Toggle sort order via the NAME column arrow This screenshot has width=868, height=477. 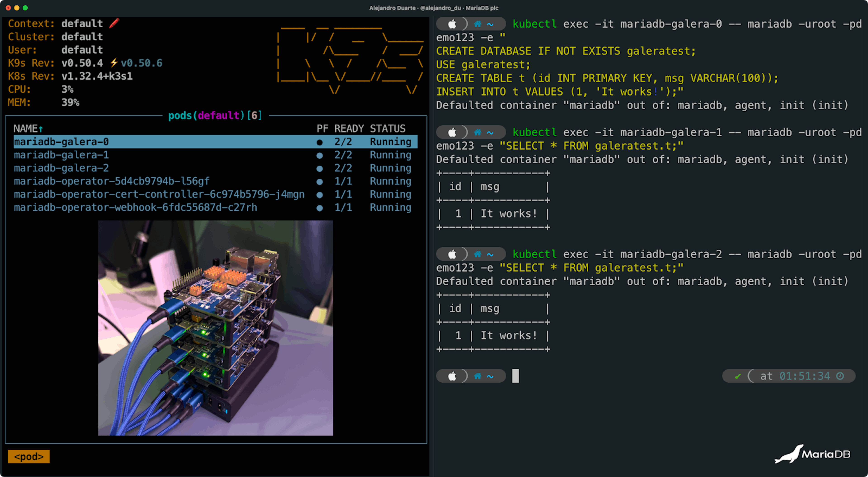(41, 129)
